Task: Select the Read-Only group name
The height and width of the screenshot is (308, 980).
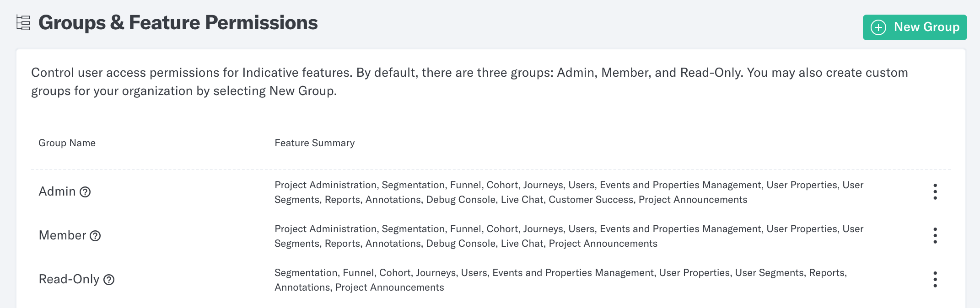Action: [x=69, y=279]
